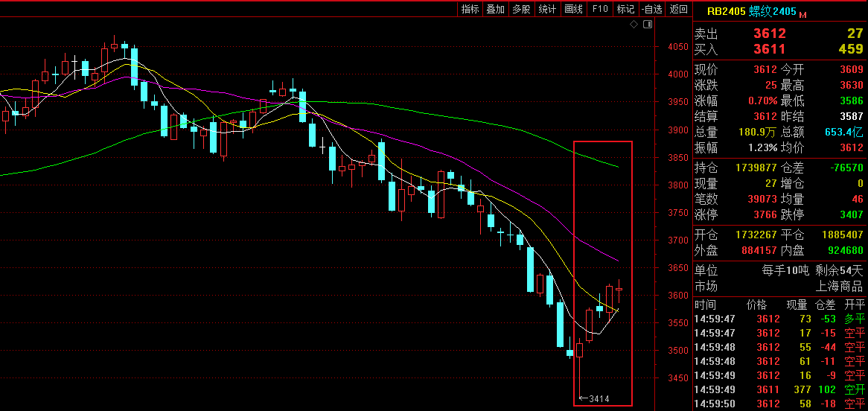Click the diamond icon above the chart

click(634, 25)
